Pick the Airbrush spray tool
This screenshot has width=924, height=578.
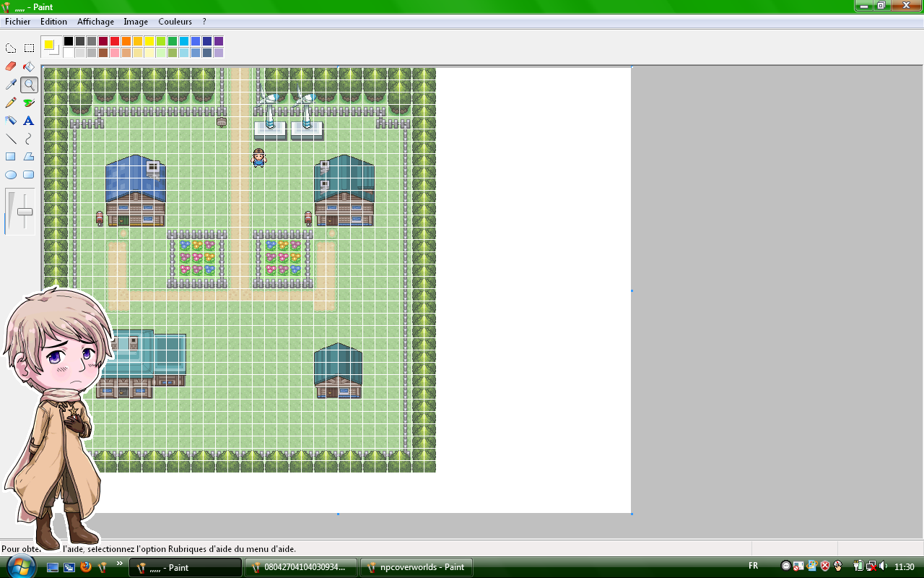coord(11,121)
